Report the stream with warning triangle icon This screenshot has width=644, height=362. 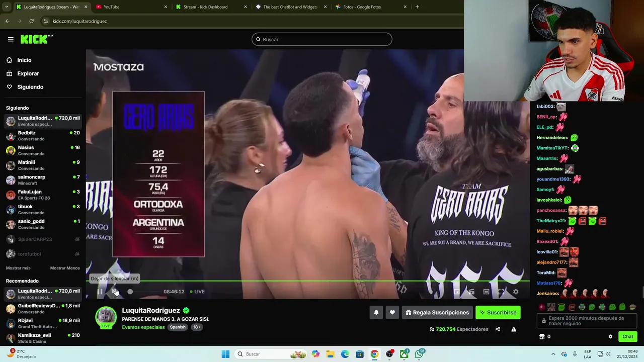[x=514, y=329]
